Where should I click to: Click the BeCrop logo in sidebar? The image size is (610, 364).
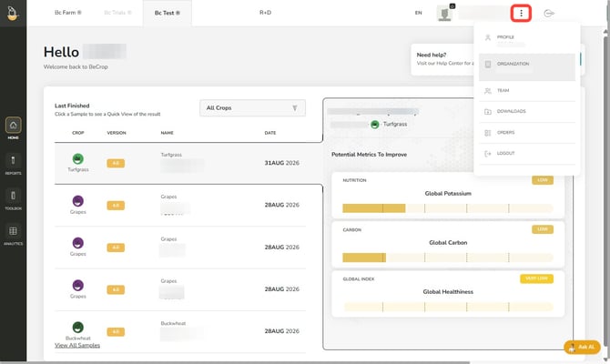(x=13, y=14)
